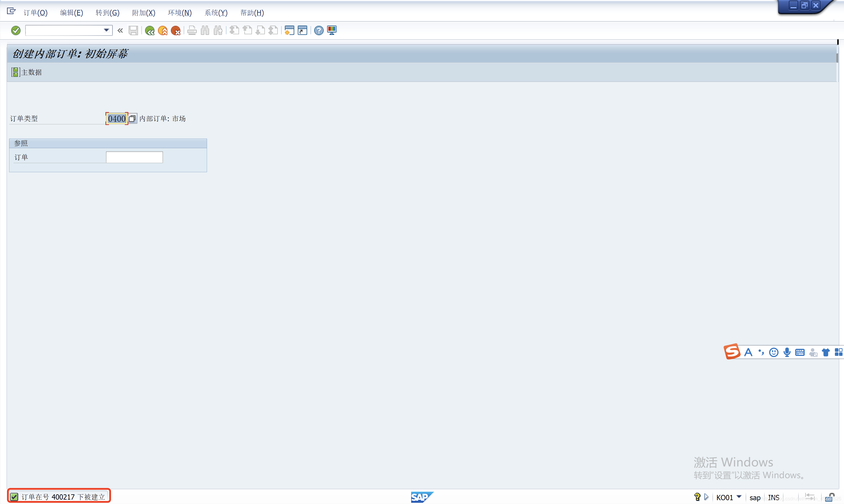Toggle the INS insert mode indicator
This screenshot has width=844, height=504.
774,497
